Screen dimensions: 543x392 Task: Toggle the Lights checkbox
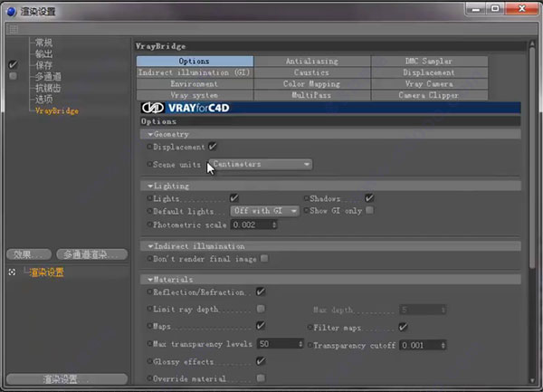coord(234,198)
